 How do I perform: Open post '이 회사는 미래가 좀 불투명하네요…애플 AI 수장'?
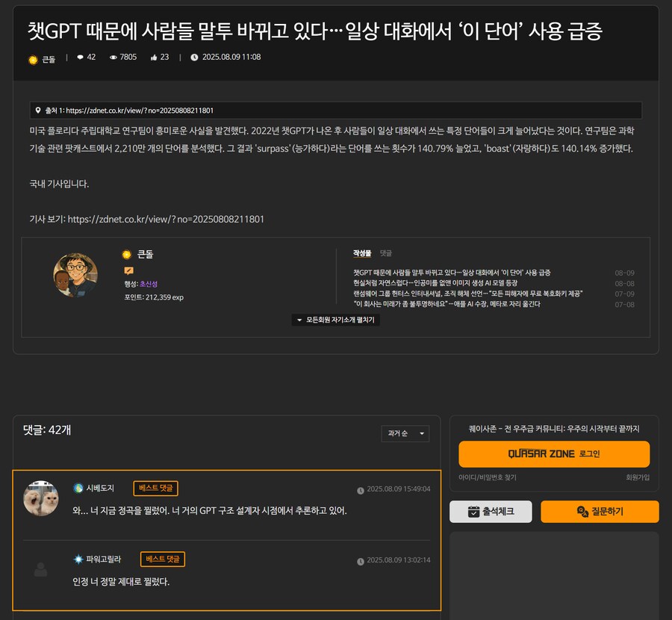[x=447, y=304]
